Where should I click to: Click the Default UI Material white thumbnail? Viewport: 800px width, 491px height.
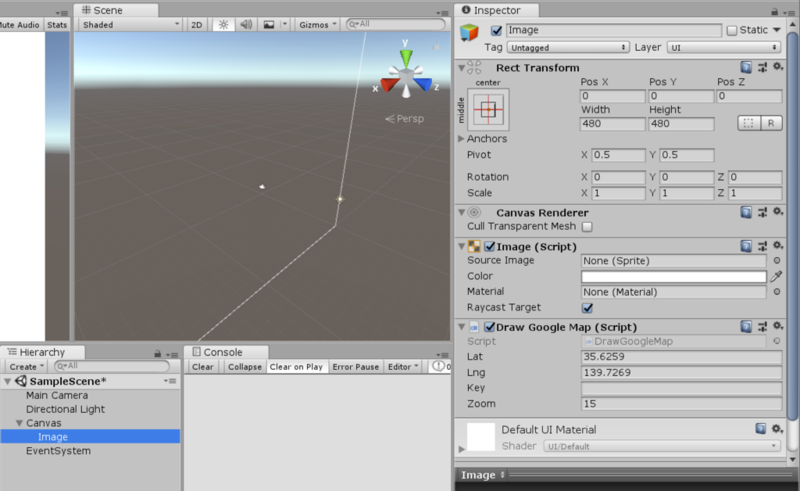point(481,437)
